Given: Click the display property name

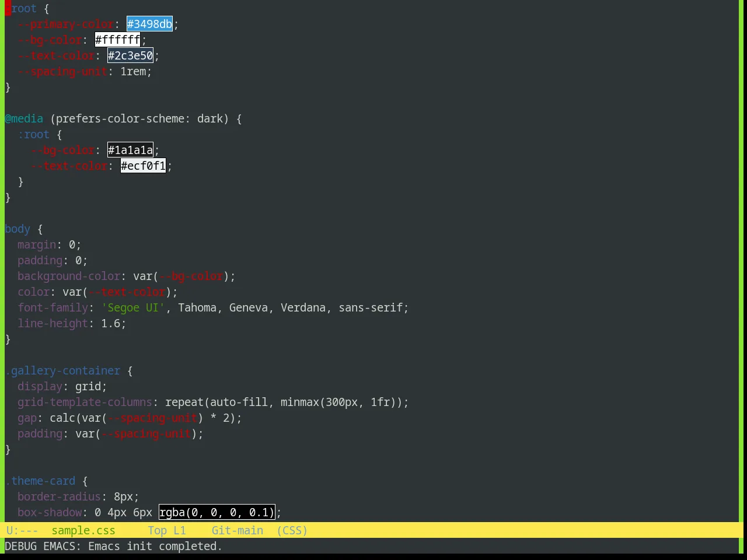Looking at the screenshot, I should pos(40,386).
